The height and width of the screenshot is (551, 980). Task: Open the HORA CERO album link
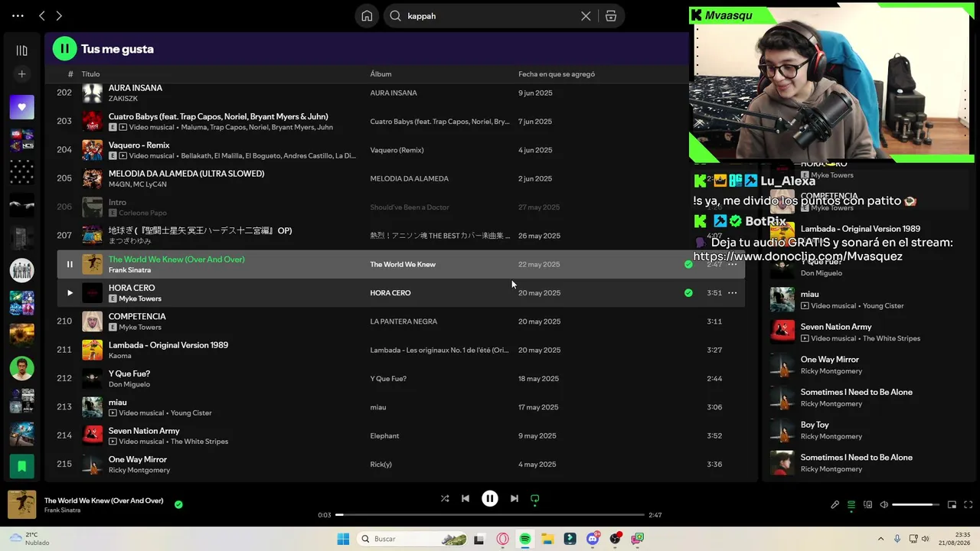click(390, 292)
